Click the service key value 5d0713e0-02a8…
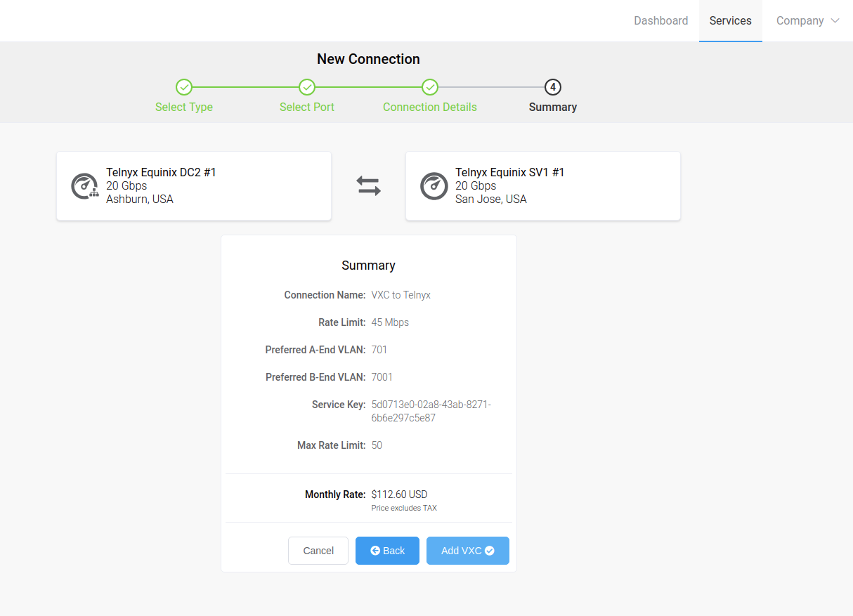853x616 pixels. pyautogui.click(x=431, y=412)
